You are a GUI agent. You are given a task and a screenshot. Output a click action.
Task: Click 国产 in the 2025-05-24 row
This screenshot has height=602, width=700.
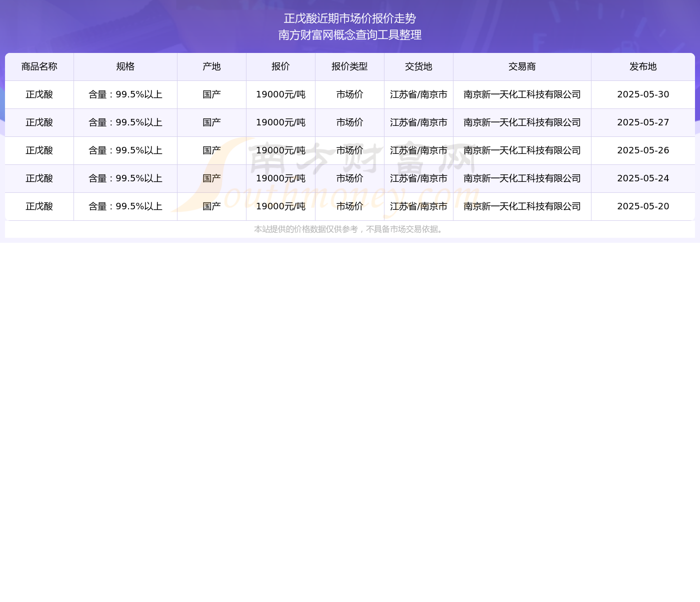(x=211, y=178)
